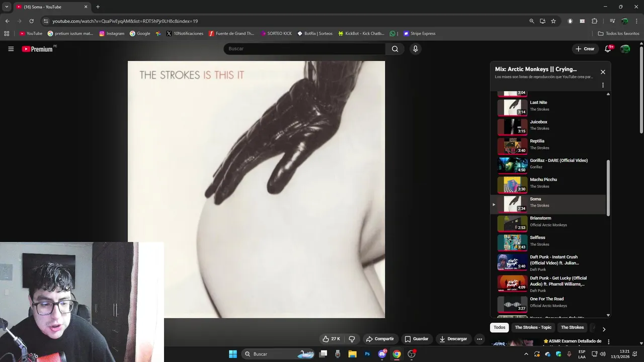Focus the YouTube Buscar search field

[304, 49]
